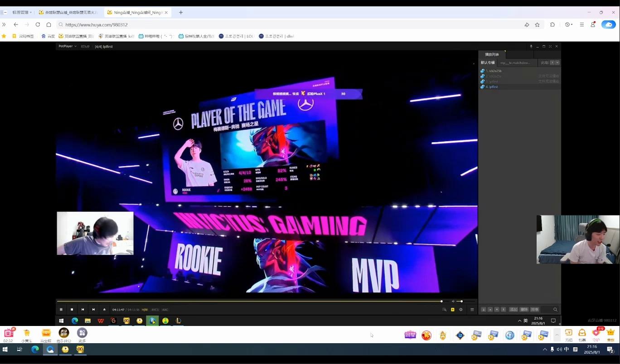The image size is (620, 364).
Task: Open 充值 recharge icon
Action: pyautogui.click(x=569, y=335)
